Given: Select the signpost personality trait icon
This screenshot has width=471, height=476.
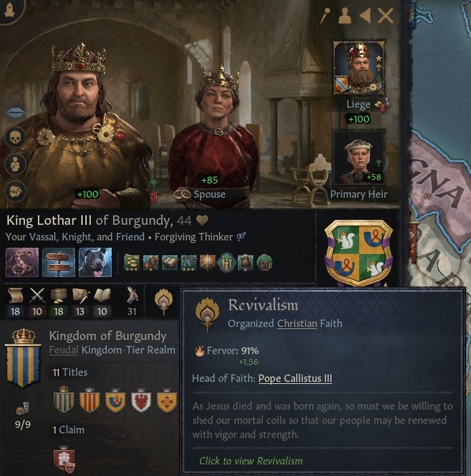Looking at the screenshot, I should (x=59, y=263).
